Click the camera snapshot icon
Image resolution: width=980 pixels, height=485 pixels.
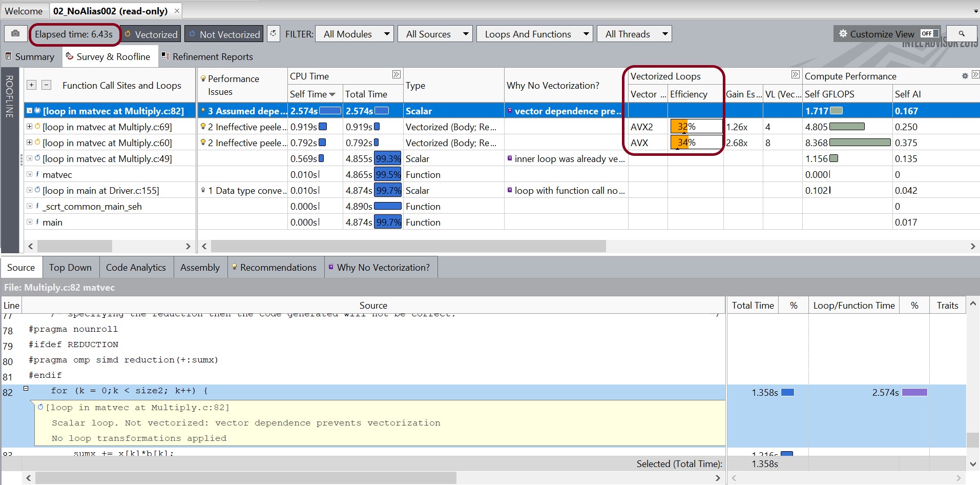click(x=15, y=34)
